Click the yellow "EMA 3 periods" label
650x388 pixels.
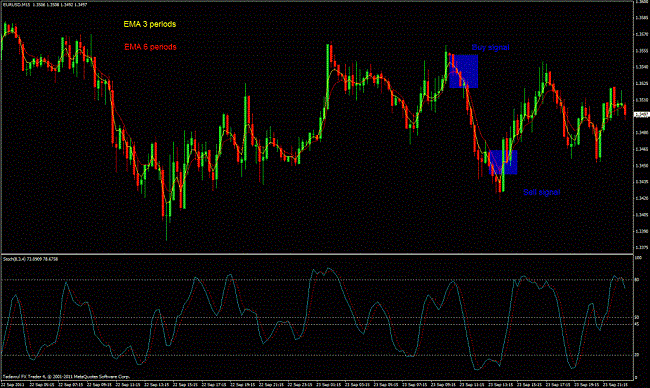coord(150,24)
